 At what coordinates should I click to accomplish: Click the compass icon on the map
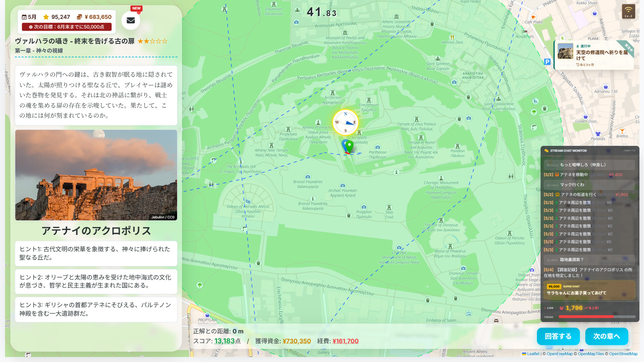pos(345,122)
